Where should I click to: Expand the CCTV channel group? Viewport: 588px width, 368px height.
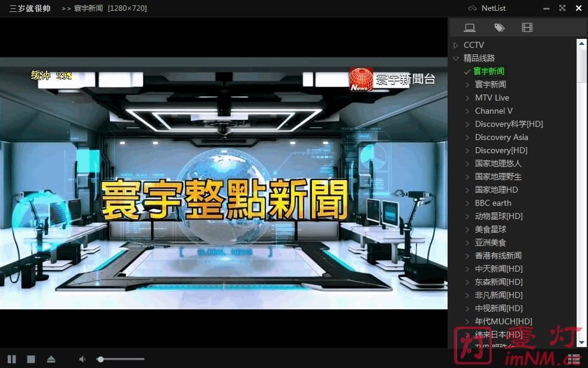pyautogui.click(x=457, y=45)
